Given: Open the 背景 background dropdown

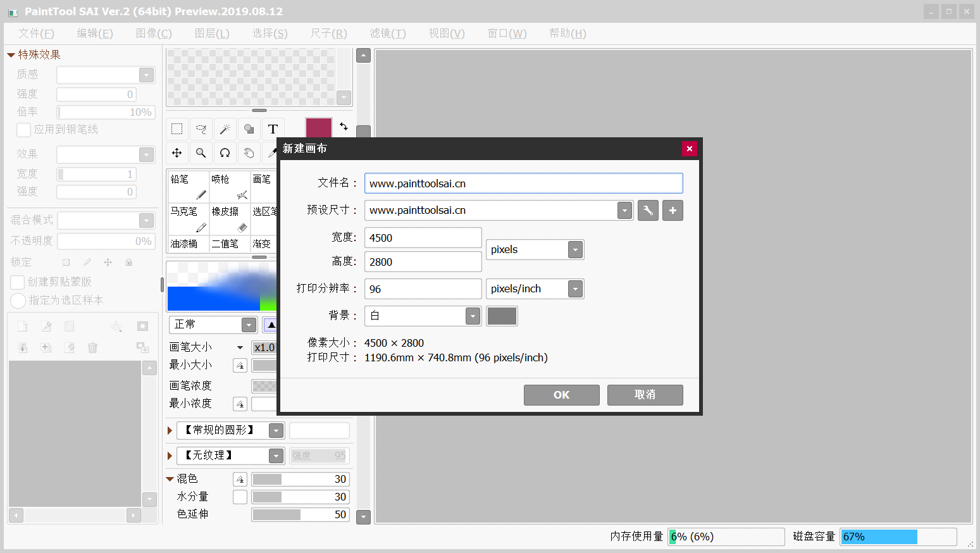Looking at the screenshot, I should pyautogui.click(x=473, y=316).
